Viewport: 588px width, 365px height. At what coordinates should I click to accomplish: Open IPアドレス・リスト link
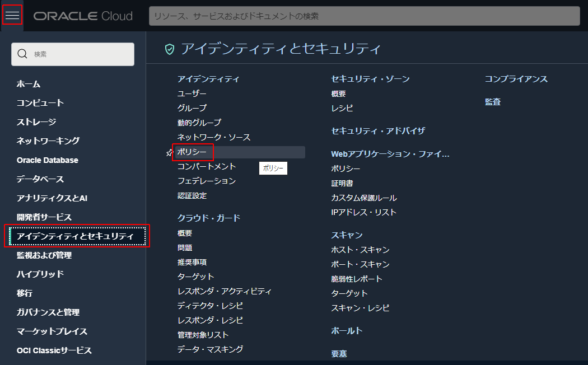[x=364, y=213]
